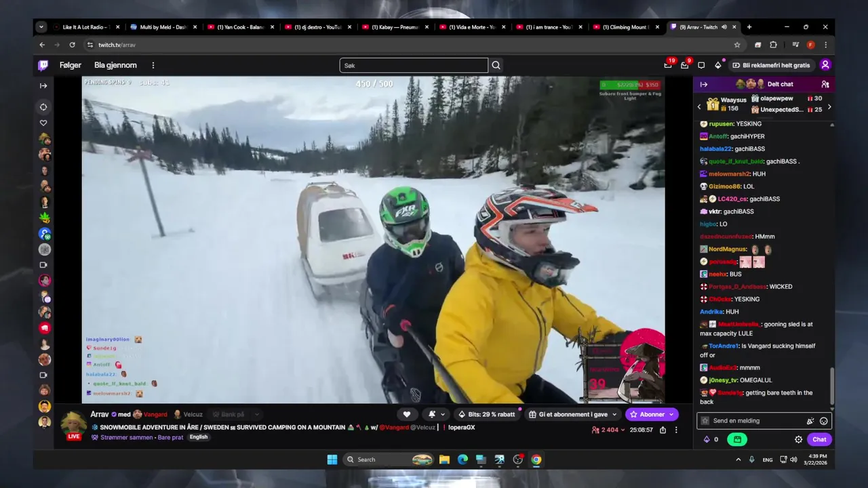Click the Twitch search field Søk
Image resolution: width=868 pixels, height=488 pixels.
click(414, 65)
